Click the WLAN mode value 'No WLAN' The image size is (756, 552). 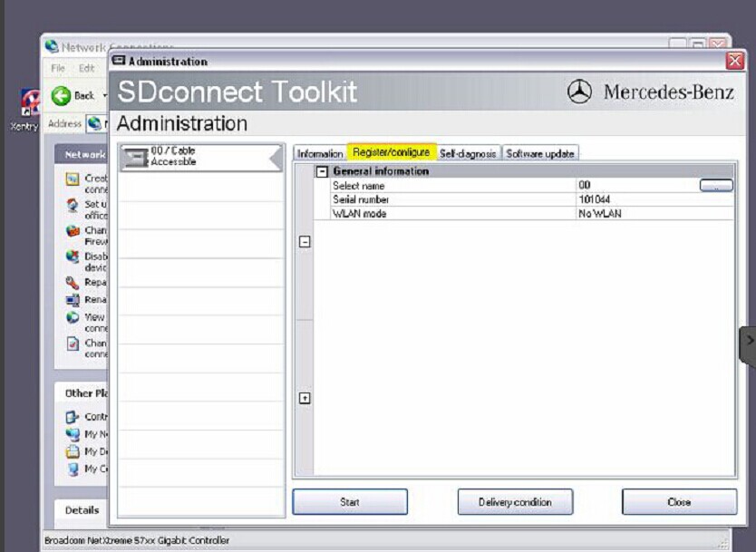click(x=600, y=214)
